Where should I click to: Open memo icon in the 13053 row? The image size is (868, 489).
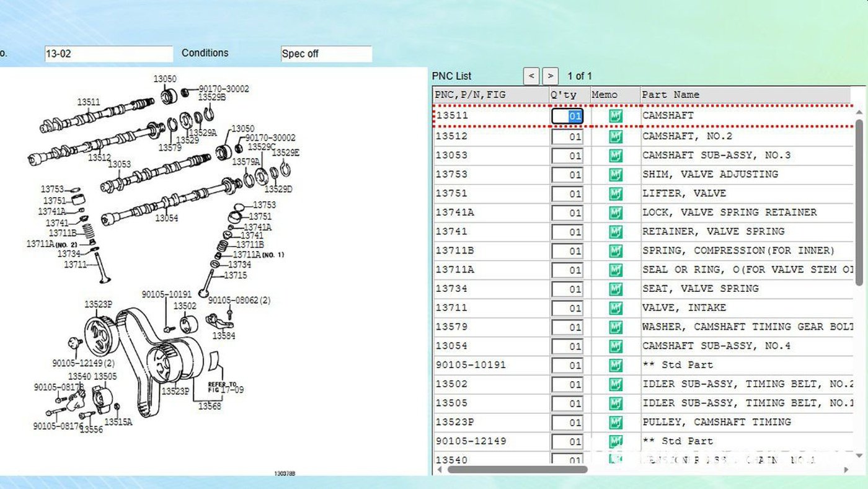pyautogui.click(x=615, y=156)
